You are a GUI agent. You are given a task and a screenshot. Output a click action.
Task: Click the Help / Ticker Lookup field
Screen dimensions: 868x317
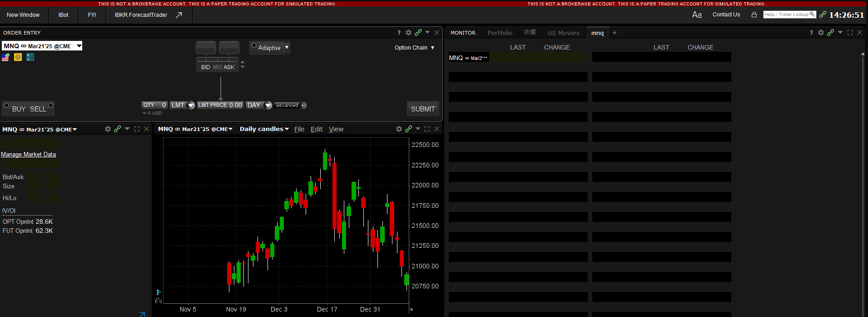coord(789,15)
